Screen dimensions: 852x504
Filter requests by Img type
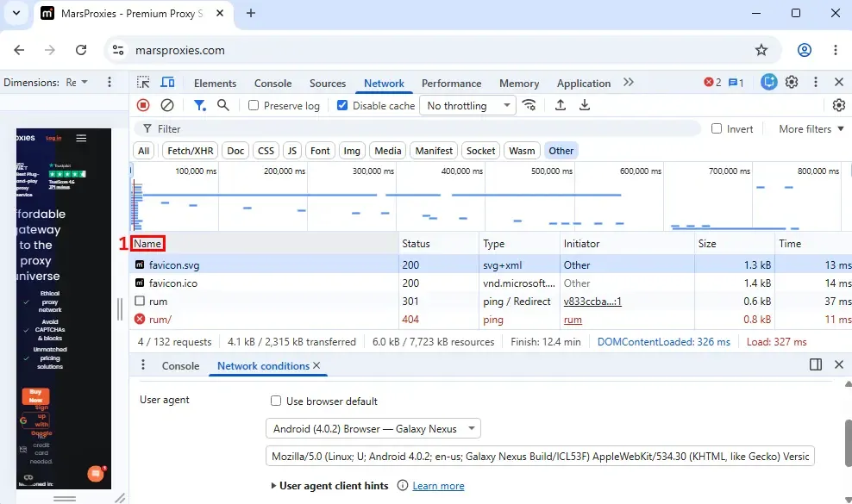coord(352,151)
